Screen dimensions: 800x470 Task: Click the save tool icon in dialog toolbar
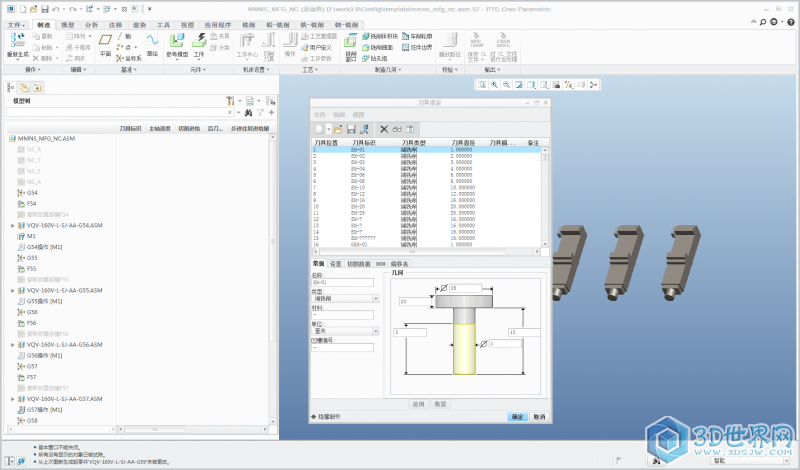pyautogui.click(x=352, y=129)
